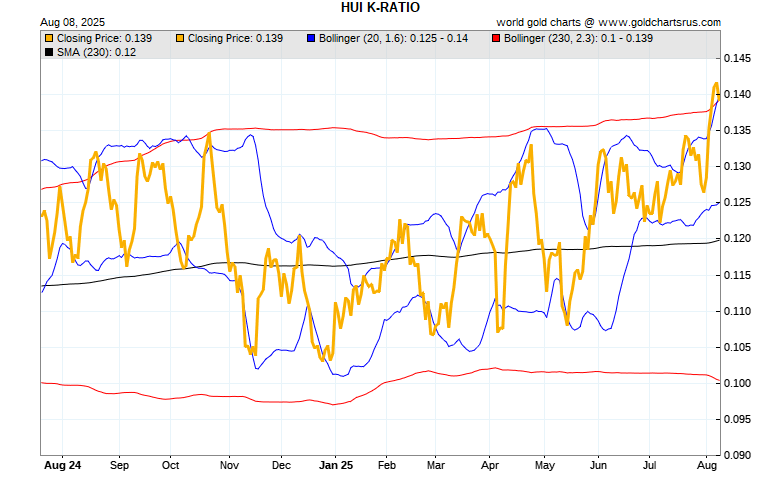Click the HUI K-RATIO chart title

point(379,7)
